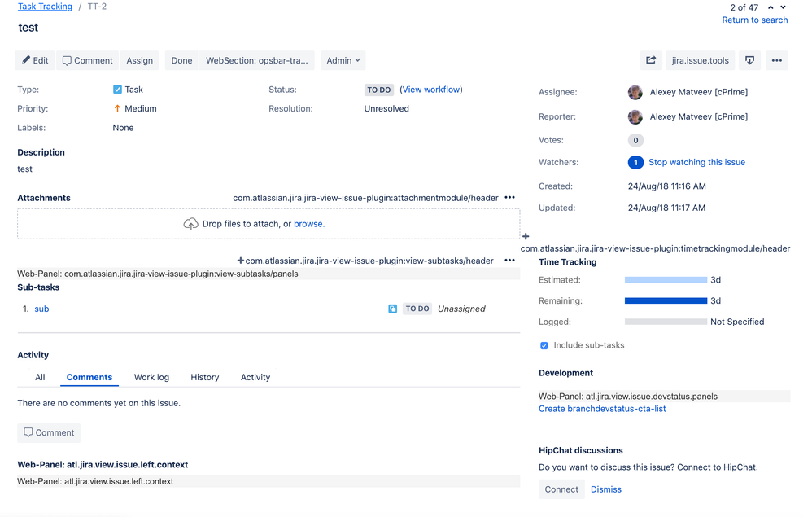Click the sub-task TO DO status lozenge
Screen dimensions: 812x517
point(417,309)
